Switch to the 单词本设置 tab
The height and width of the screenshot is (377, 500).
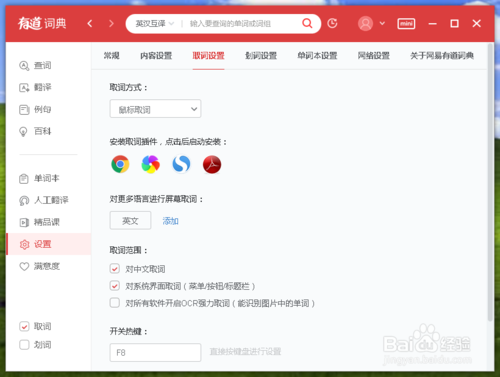click(x=317, y=56)
